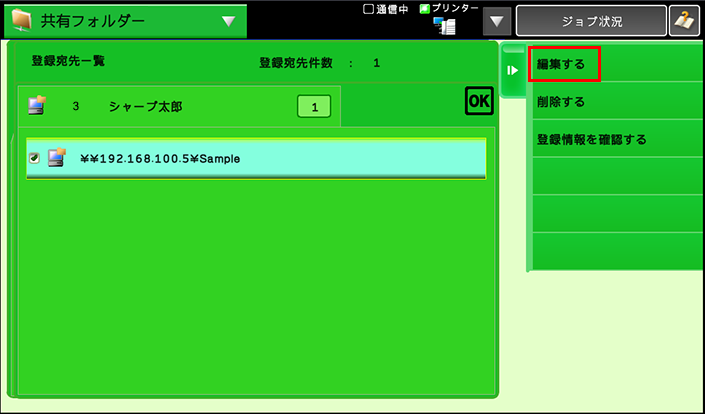The image size is (705, 414).
Task: Expand the status dropdown arrow beside ジョブ状況
Action: pyautogui.click(x=498, y=21)
